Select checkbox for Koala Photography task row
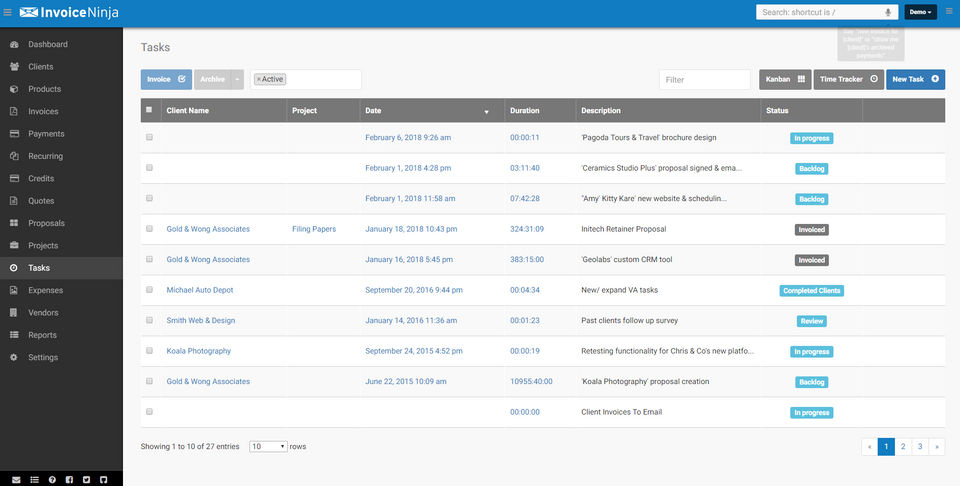The height and width of the screenshot is (486, 960). pos(150,351)
